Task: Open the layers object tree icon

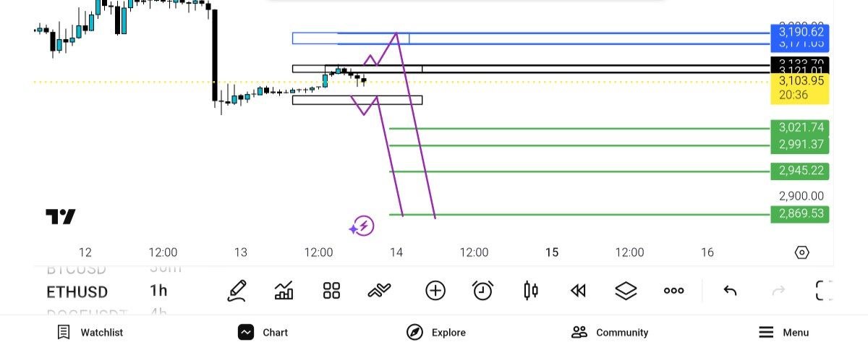Action: tap(626, 291)
